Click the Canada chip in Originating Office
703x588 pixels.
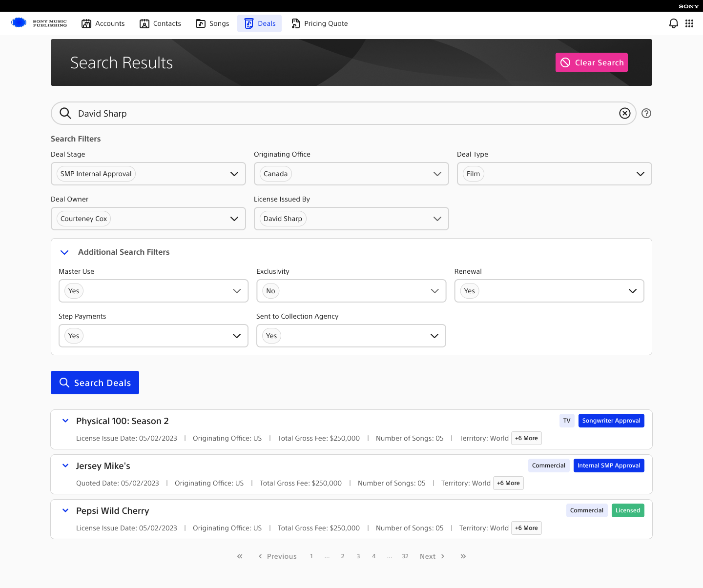(x=276, y=174)
